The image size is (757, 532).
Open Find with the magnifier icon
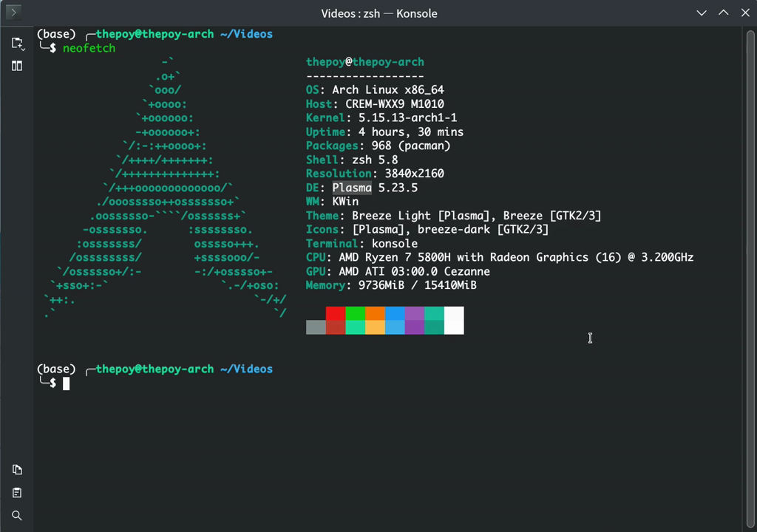pyautogui.click(x=17, y=516)
